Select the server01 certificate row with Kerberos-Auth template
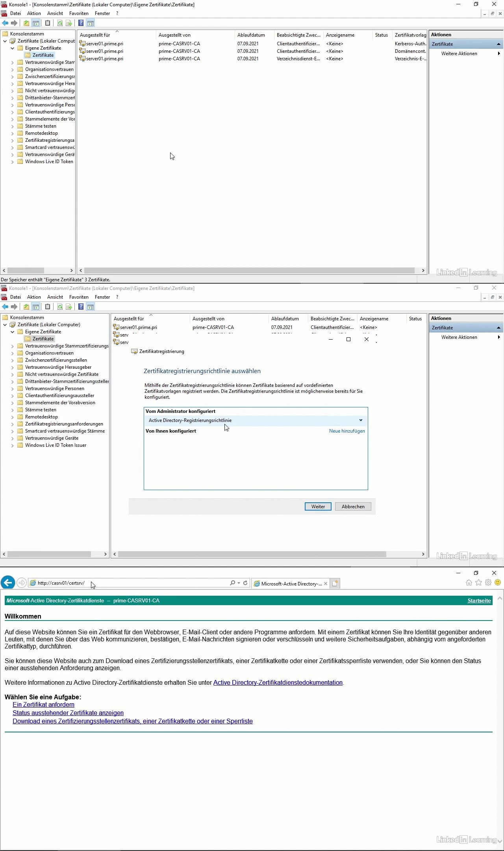The height and width of the screenshot is (851, 504). [105, 44]
